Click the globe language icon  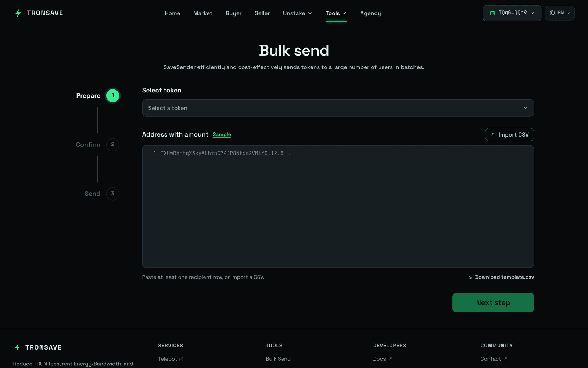pyautogui.click(x=552, y=13)
